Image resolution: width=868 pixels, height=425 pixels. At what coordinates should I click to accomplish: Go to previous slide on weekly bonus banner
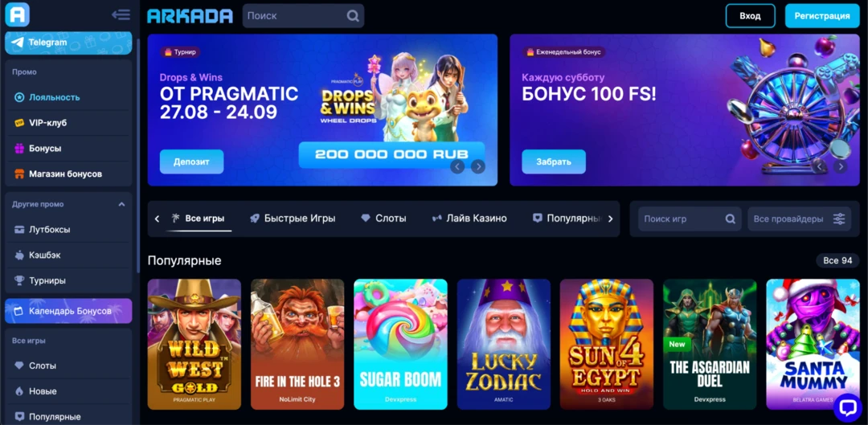[x=820, y=166]
